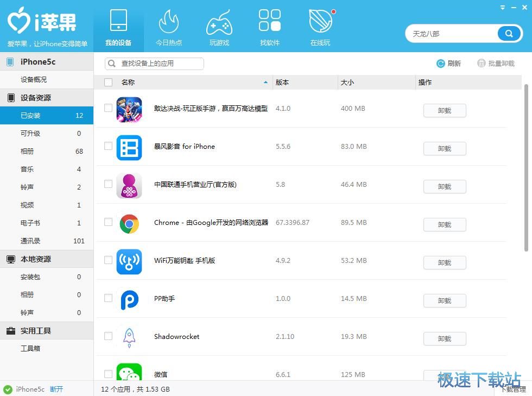
Task: Click the green connected status icon
Action: 8,389
